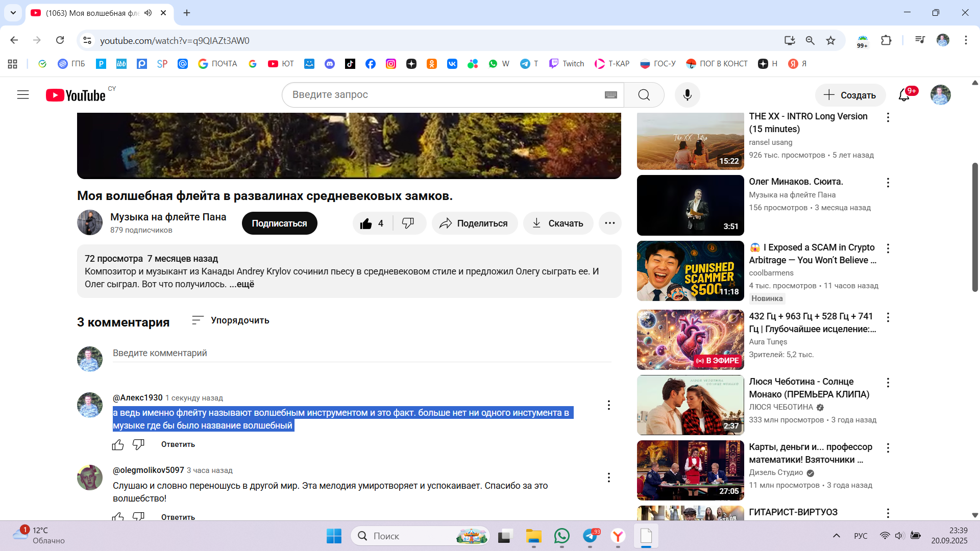Image resolution: width=980 pixels, height=551 pixels.
Task: Click the Поделиться share button
Action: click(474, 223)
